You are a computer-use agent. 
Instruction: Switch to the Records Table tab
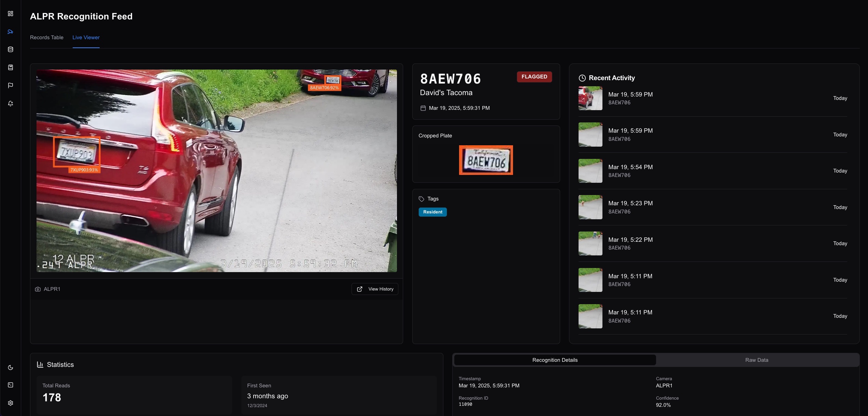[47, 38]
